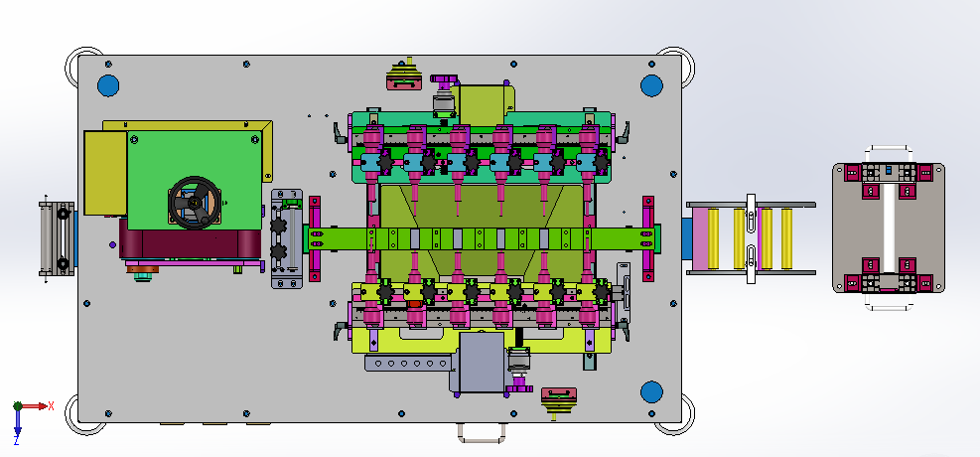980x457 pixels.
Task: Select the handle on the base plate's bottom edge
Action: click(482, 432)
